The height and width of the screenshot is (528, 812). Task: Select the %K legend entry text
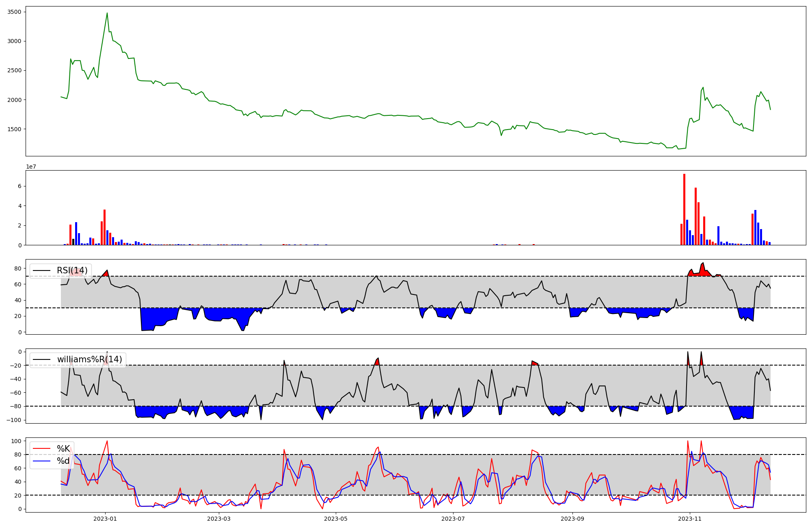click(63, 449)
